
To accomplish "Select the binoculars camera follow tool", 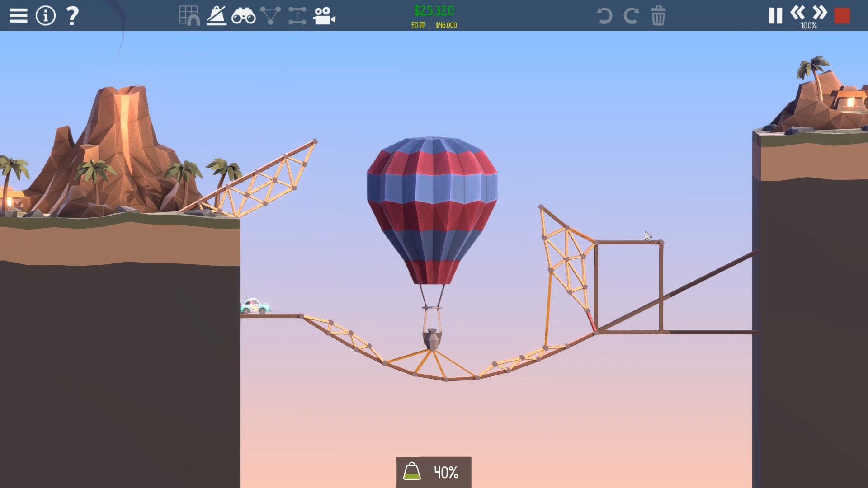I will coord(244,16).
